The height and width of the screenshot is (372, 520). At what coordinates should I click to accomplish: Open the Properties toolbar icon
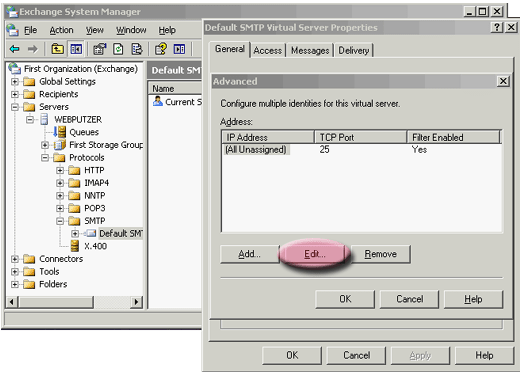click(x=100, y=49)
